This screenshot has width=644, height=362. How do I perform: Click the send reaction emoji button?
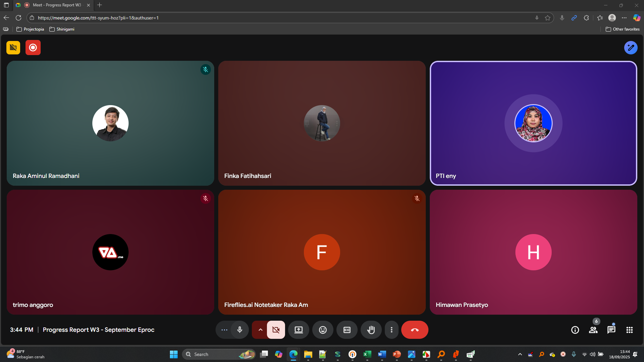tap(322, 330)
